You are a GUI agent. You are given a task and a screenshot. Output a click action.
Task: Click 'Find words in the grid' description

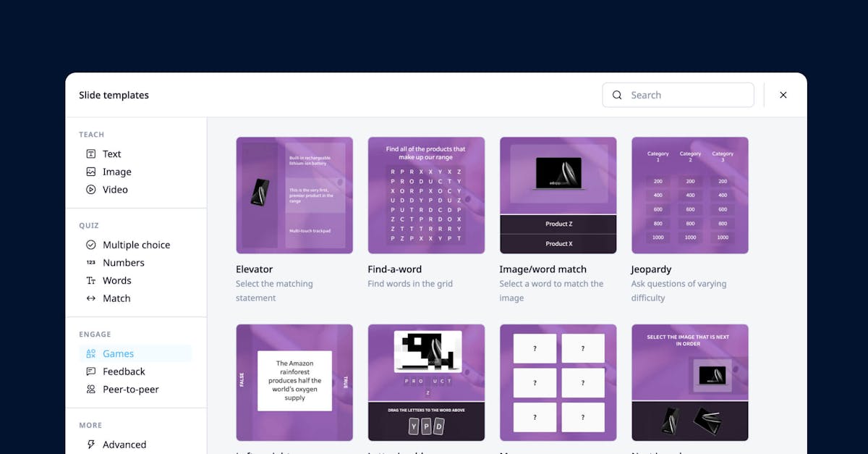pos(410,284)
